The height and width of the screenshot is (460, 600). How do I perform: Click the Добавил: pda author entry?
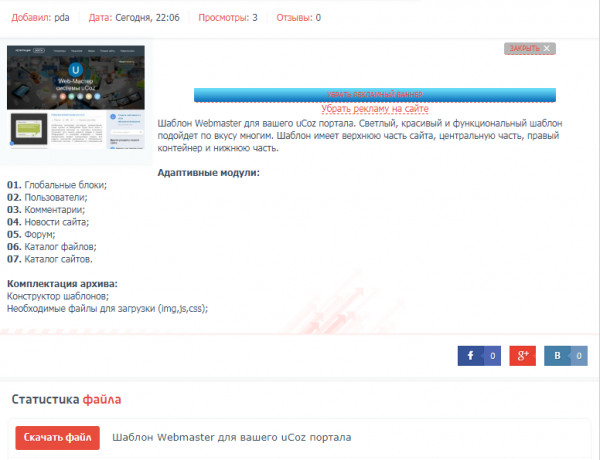tap(40, 18)
